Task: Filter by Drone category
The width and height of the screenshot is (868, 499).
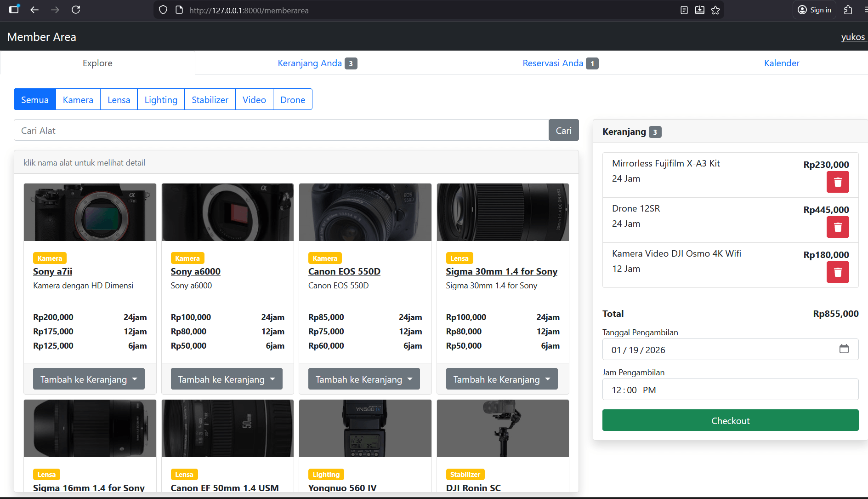Action: pos(293,99)
